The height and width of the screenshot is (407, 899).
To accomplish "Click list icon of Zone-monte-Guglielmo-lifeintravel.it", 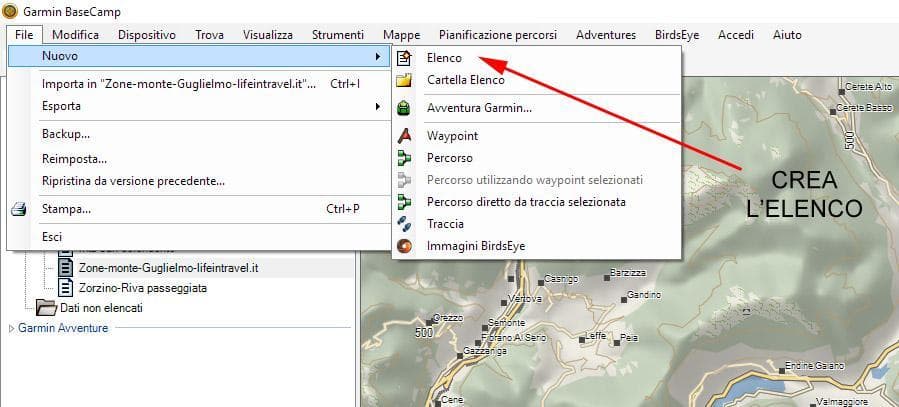I will point(66,267).
